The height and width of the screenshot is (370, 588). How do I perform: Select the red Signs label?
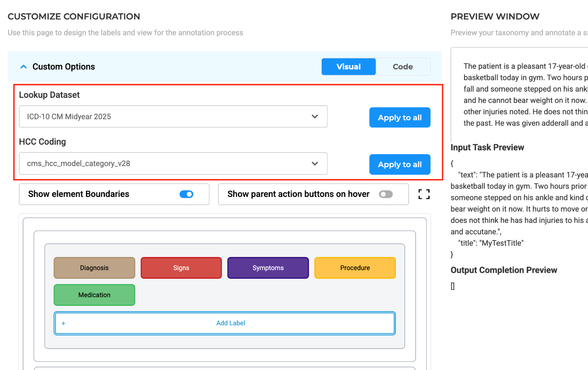(181, 268)
